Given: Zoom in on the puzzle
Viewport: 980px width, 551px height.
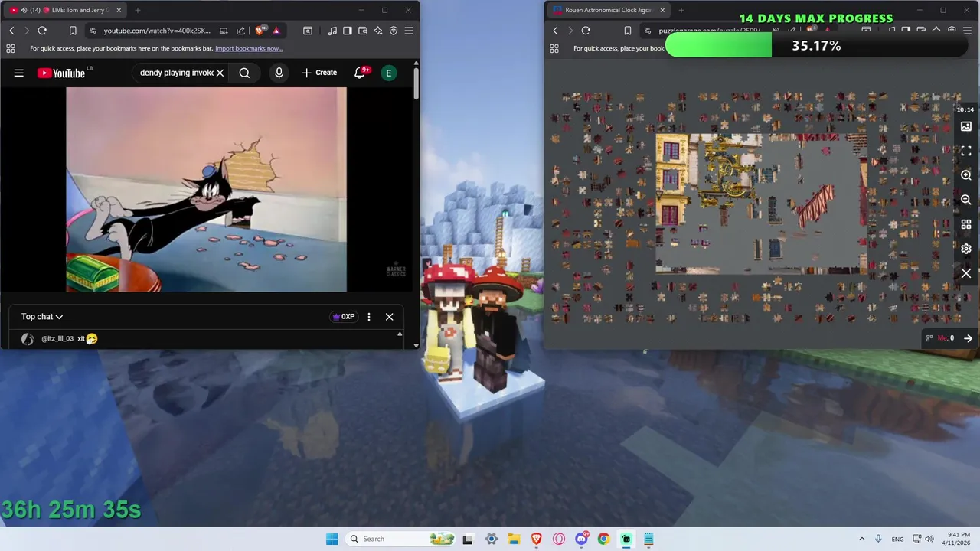Looking at the screenshot, I should point(966,175).
